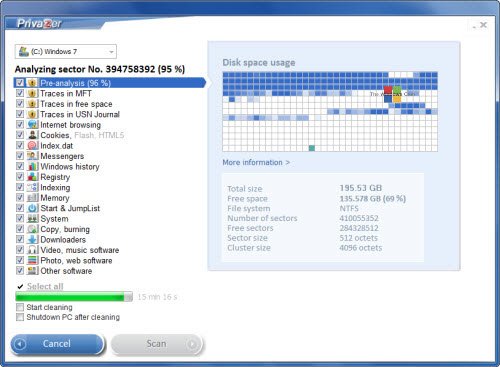Open the (C:) Windows 7 drive dropdown
Image resolution: width=500 pixels, height=367 pixels.
tap(66, 51)
